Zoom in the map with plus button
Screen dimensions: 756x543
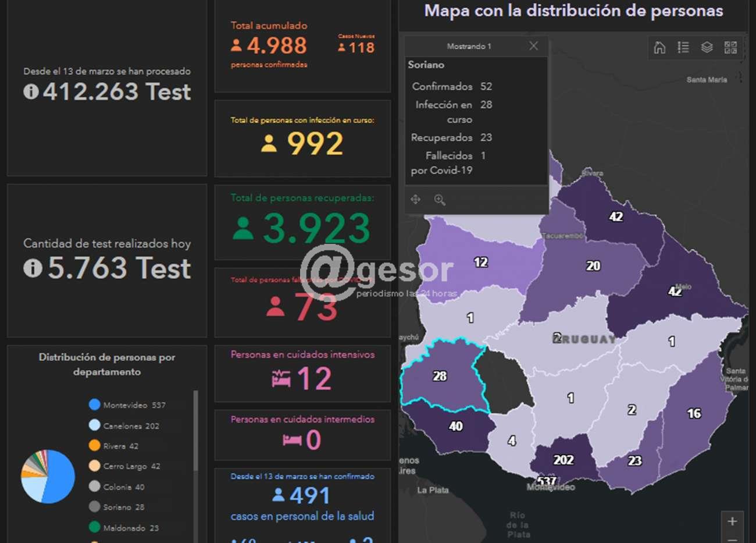[732, 521]
